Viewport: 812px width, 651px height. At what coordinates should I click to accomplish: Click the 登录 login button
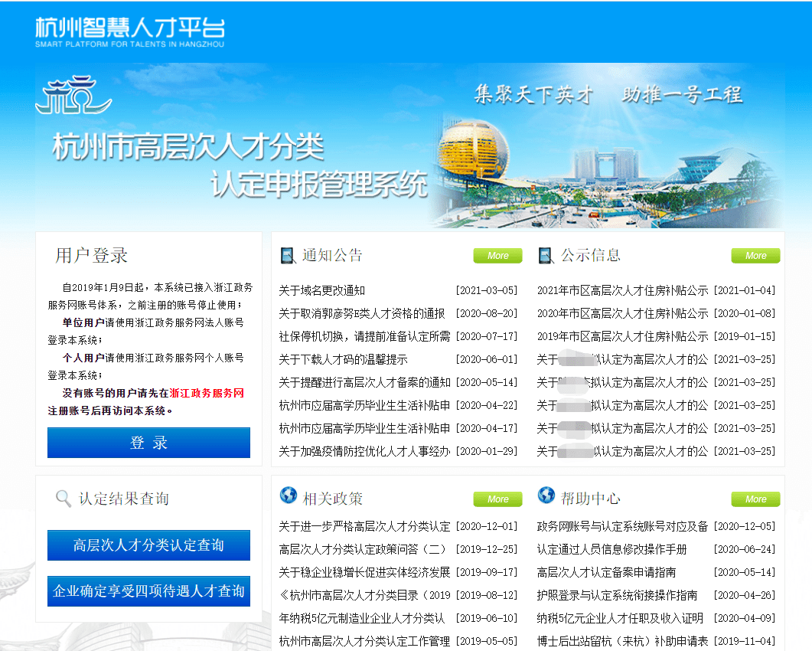click(148, 443)
